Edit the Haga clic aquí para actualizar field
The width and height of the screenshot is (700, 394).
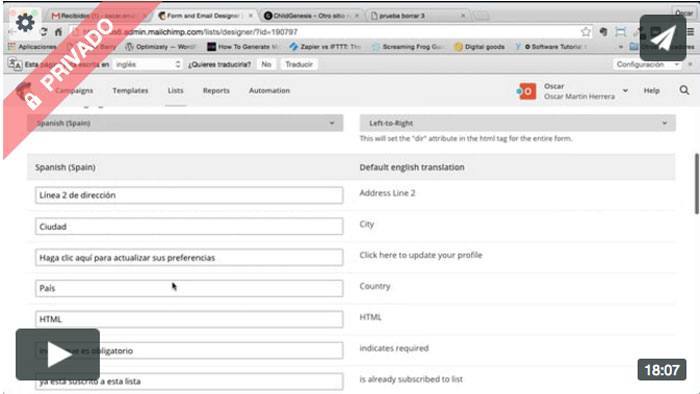(x=189, y=257)
